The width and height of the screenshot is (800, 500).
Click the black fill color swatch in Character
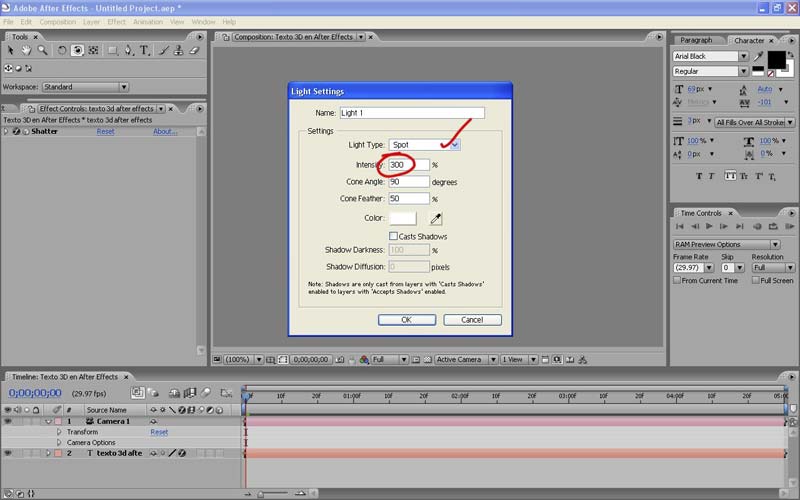click(x=777, y=60)
